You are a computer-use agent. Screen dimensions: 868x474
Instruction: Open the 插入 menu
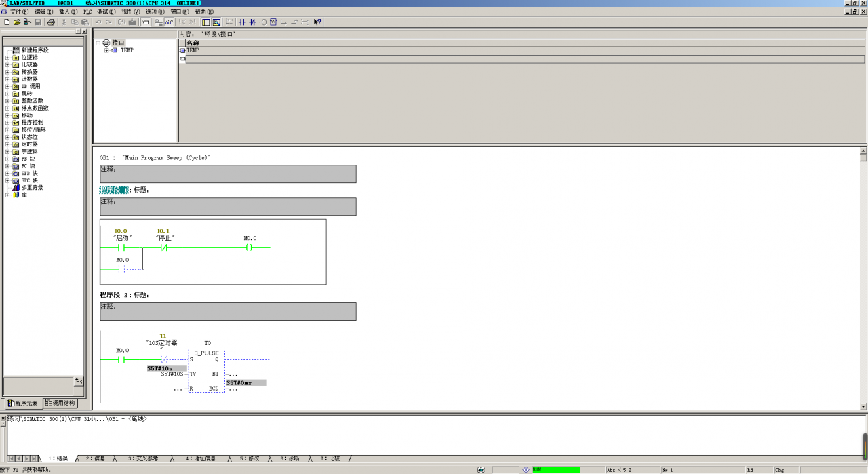68,12
